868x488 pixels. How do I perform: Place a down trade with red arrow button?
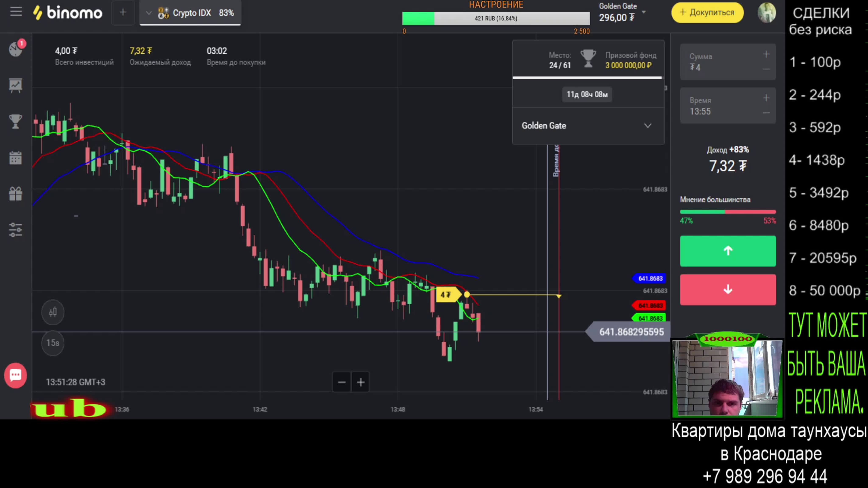[x=728, y=290]
